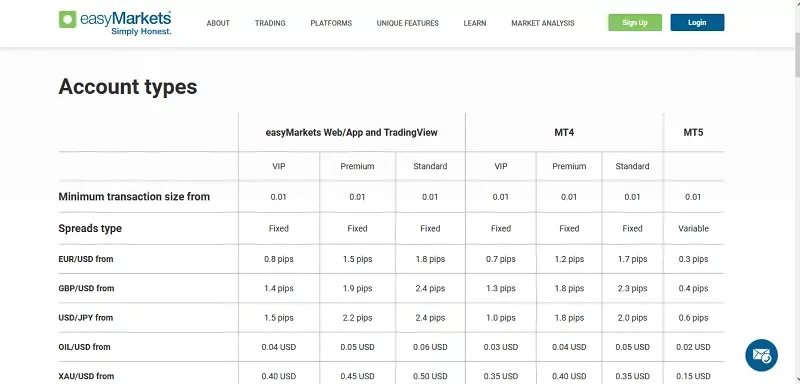
Task: Click the MT5 column header
Action: coord(693,132)
